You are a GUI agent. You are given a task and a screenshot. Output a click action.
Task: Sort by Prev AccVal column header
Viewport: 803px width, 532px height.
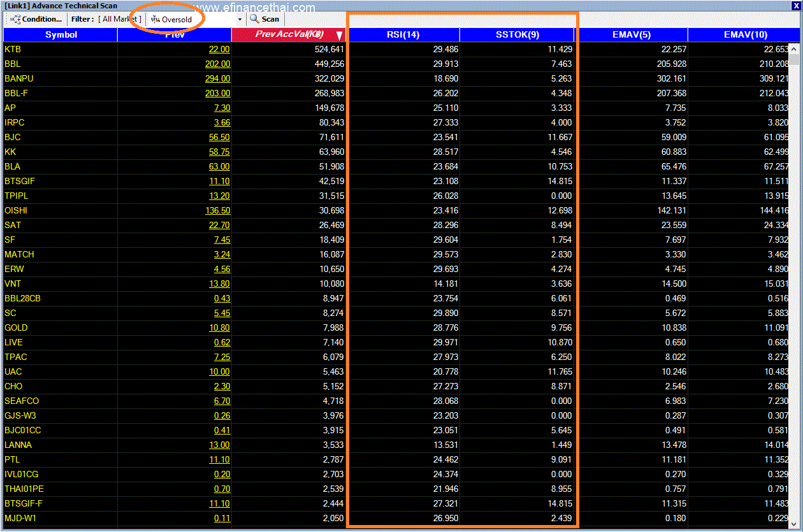point(289,34)
